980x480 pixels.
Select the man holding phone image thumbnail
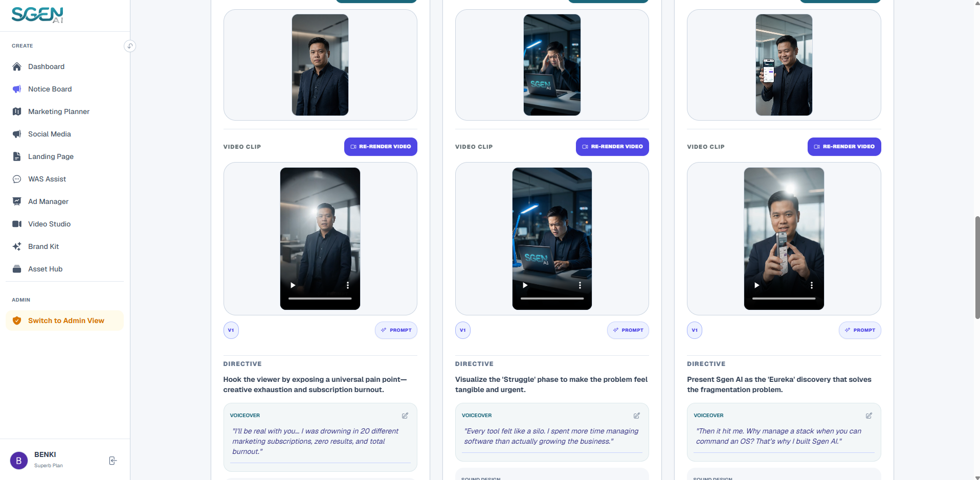point(784,65)
